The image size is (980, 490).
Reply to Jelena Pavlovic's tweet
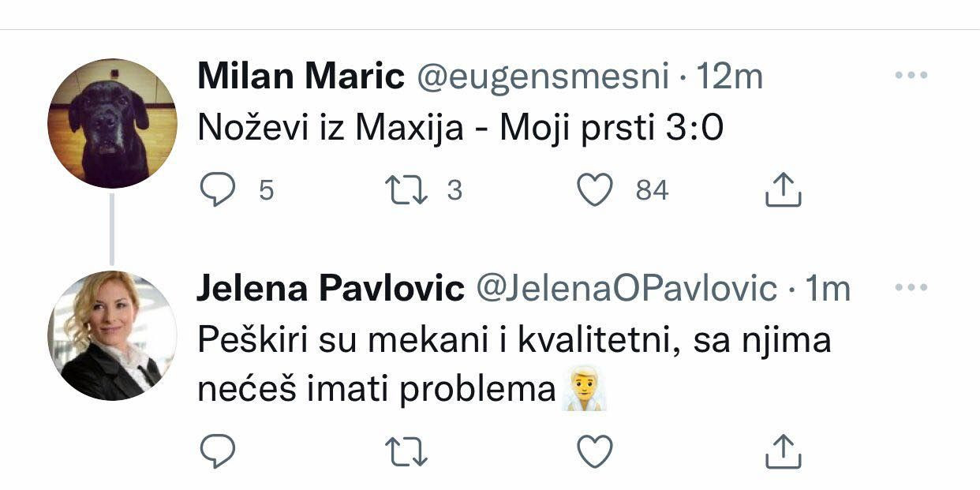217,451
